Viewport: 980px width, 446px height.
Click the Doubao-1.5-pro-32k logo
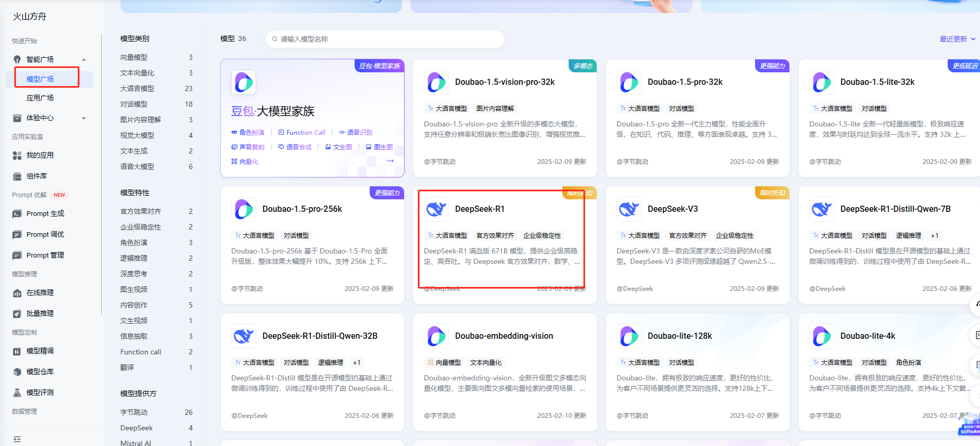coord(629,82)
